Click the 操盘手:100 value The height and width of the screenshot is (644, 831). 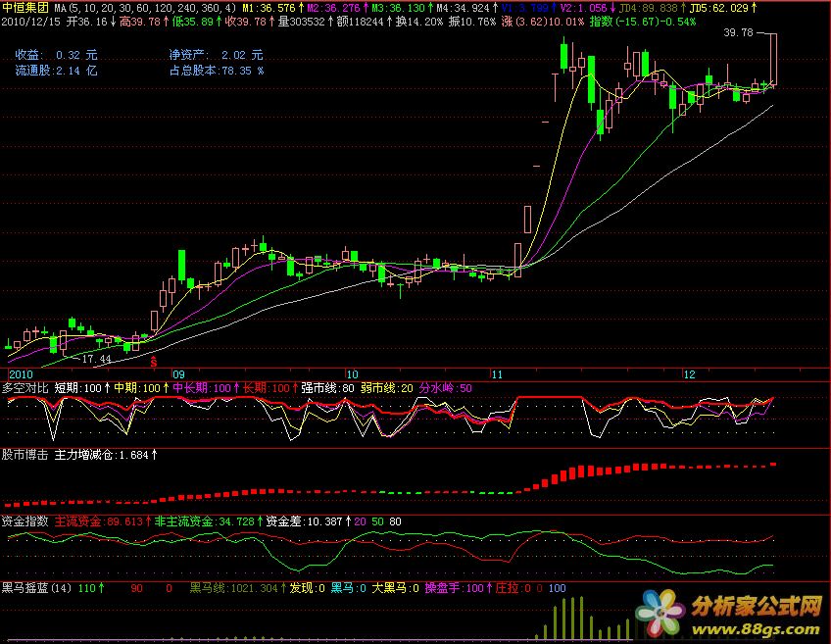coord(459,588)
